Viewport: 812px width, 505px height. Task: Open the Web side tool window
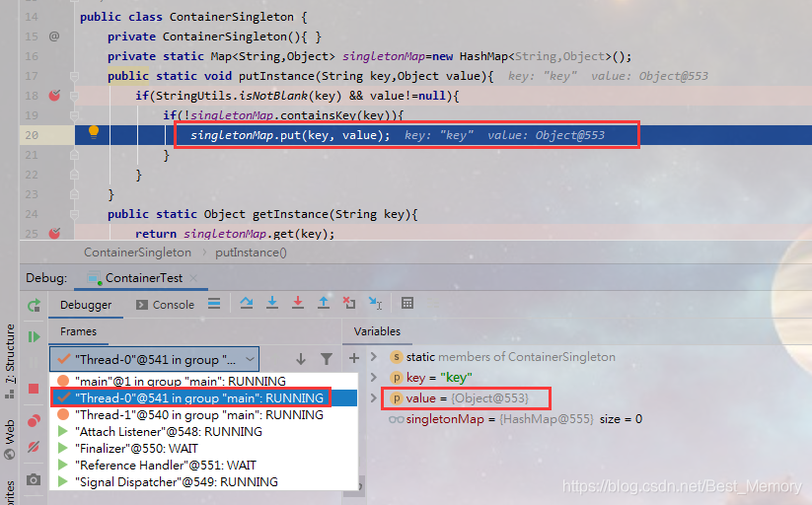pos(10,440)
